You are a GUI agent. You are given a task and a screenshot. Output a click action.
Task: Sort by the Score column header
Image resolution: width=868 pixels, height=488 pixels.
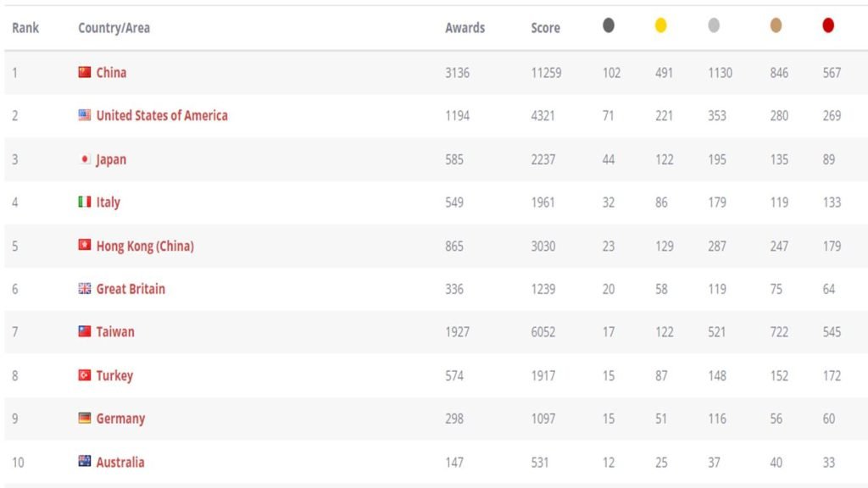545,28
